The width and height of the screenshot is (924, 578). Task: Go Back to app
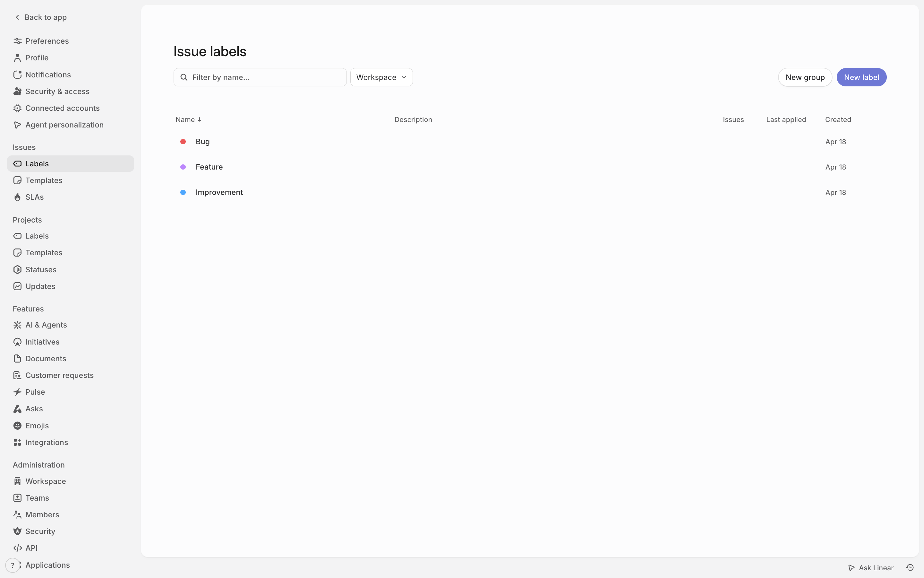pyautogui.click(x=41, y=17)
